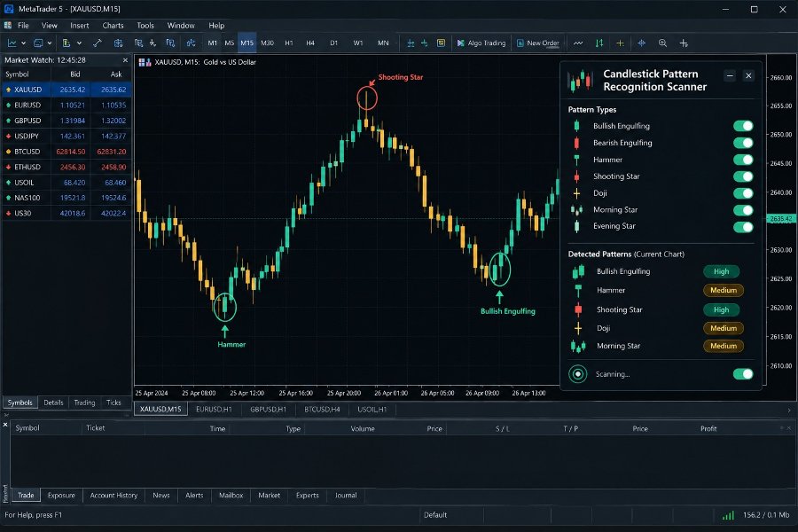The width and height of the screenshot is (798, 532).
Task: Open the new chart dropdown arrow
Action: click(23, 43)
